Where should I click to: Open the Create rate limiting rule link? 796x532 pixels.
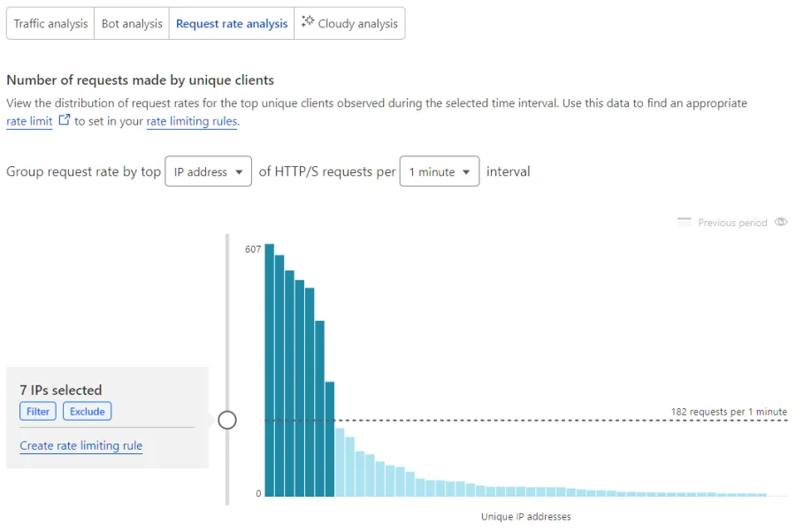80,445
